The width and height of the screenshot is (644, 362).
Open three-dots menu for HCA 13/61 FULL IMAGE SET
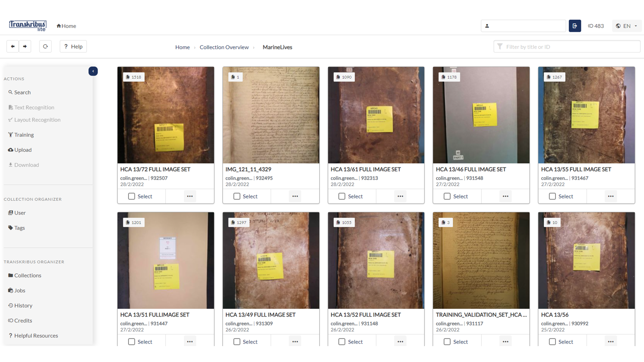(x=400, y=196)
